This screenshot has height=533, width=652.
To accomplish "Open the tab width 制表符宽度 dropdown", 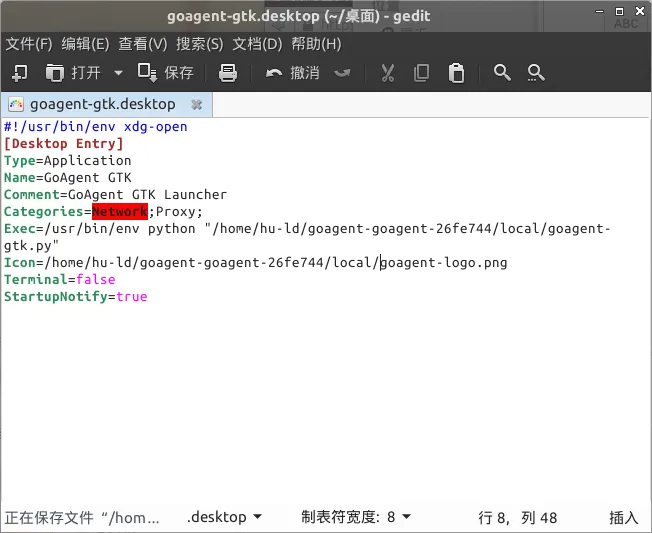I will coord(356,517).
